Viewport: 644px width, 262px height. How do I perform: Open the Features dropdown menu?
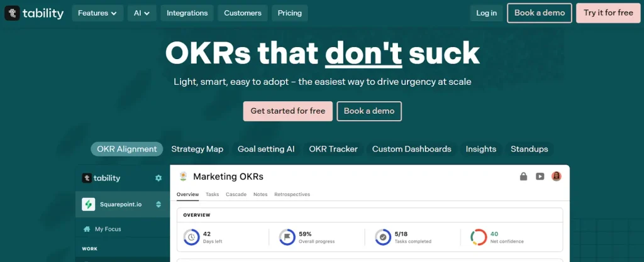tap(97, 13)
